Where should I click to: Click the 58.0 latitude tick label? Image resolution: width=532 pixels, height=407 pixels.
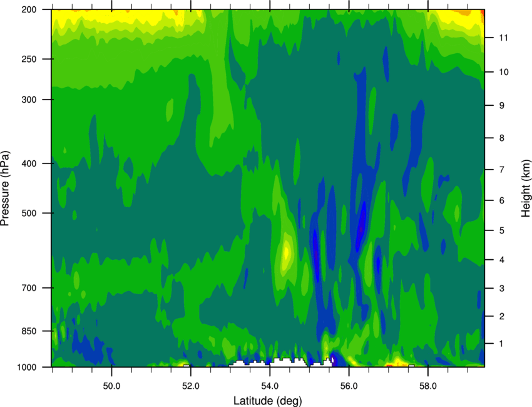click(x=428, y=386)
